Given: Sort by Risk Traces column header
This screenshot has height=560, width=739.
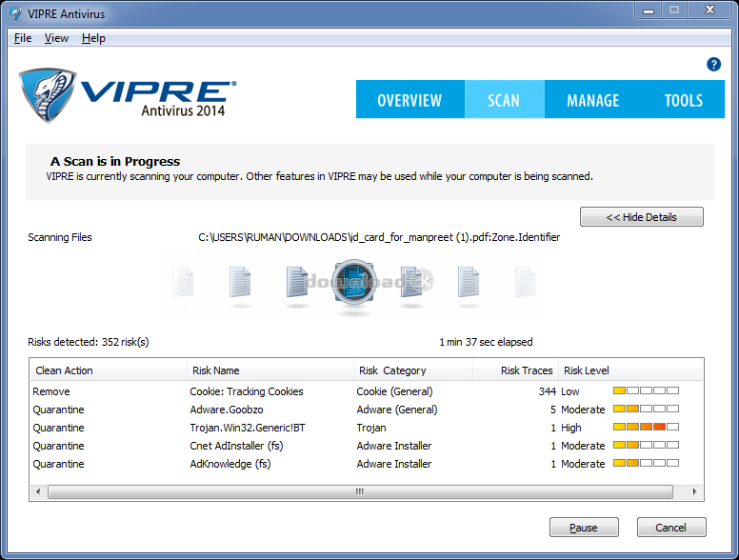Looking at the screenshot, I should click(515, 370).
